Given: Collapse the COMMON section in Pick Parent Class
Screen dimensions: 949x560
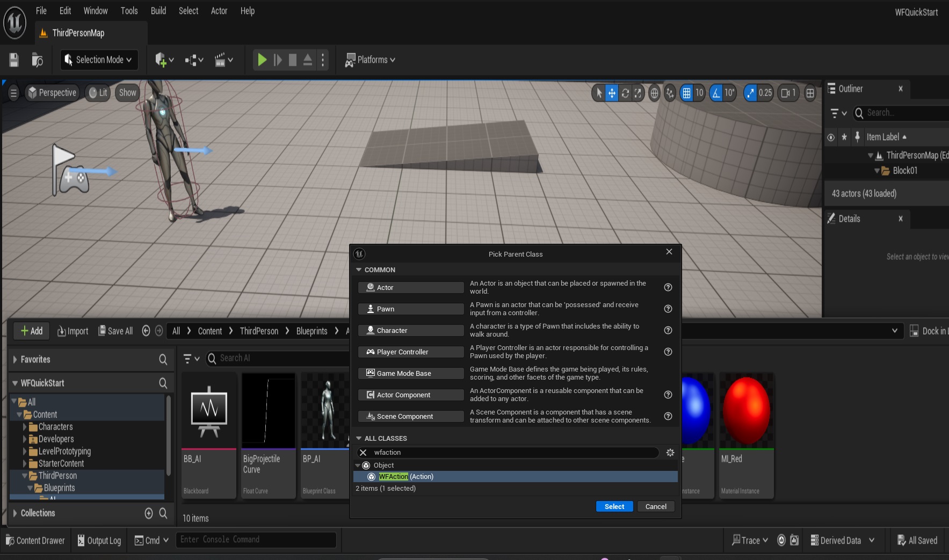Looking at the screenshot, I should pos(359,270).
